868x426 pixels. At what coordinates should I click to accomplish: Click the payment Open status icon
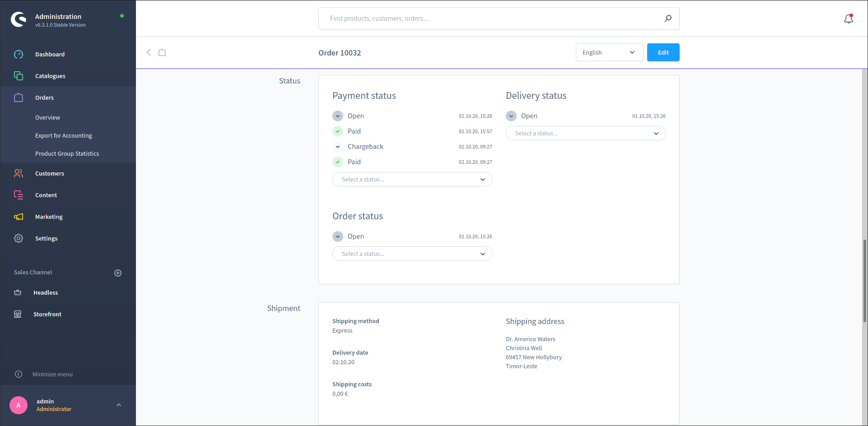338,116
